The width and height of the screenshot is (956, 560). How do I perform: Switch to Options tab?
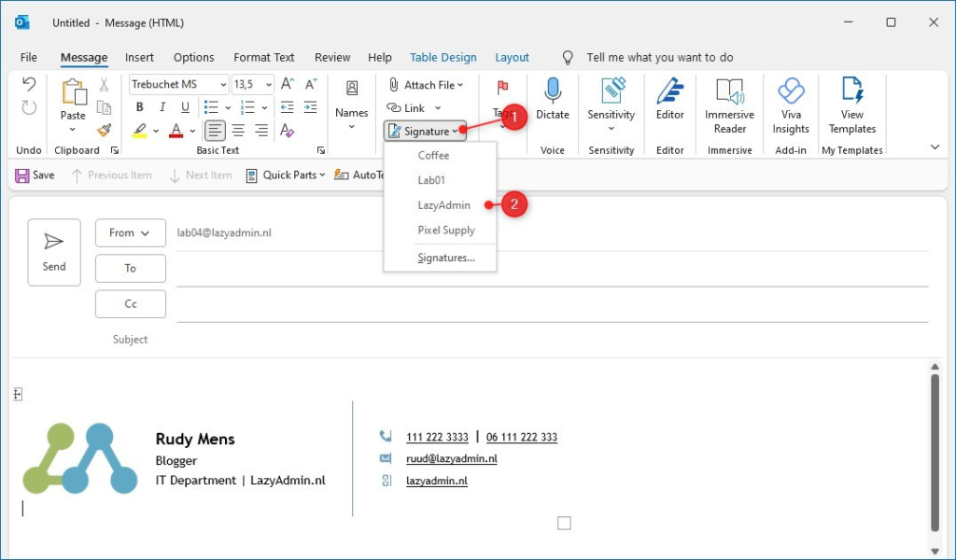point(194,57)
